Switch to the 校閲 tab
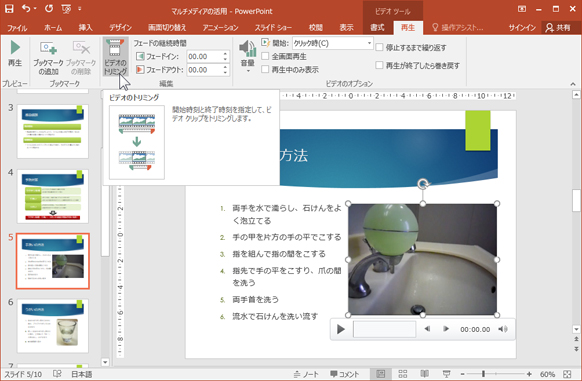The image size is (582, 381). (x=315, y=27)
